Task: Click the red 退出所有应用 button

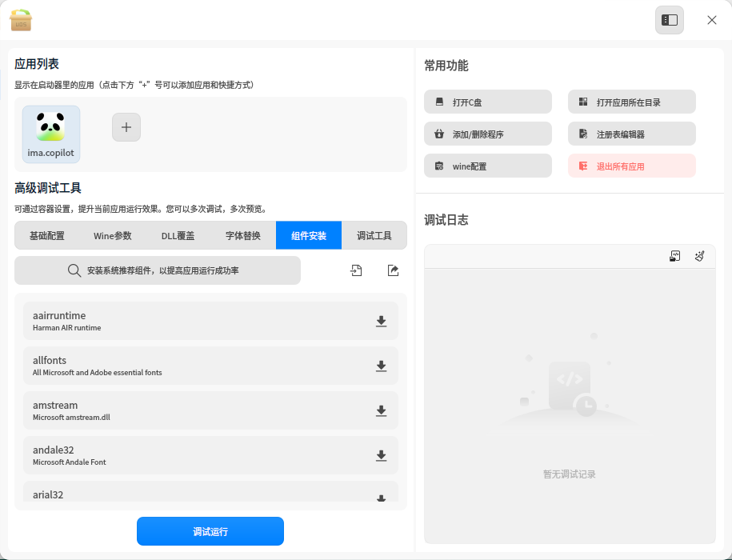Action: (x=632, y=166)
